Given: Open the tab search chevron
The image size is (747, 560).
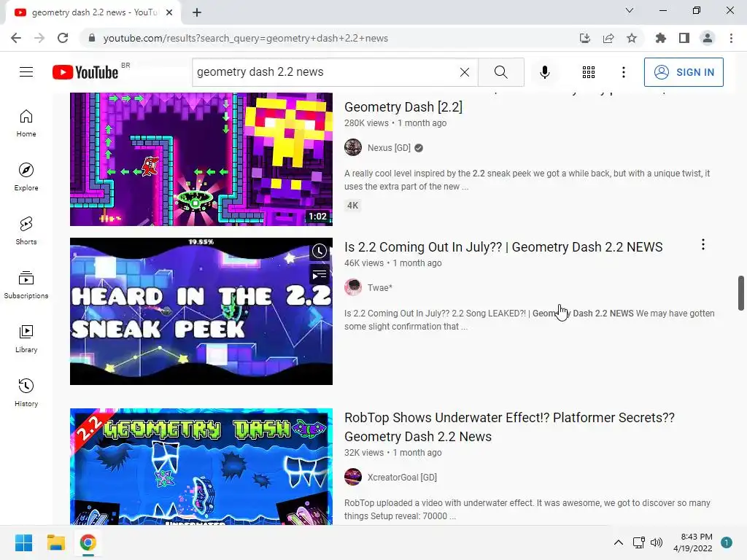Looking at the screenshot, I should click(630, 10).
